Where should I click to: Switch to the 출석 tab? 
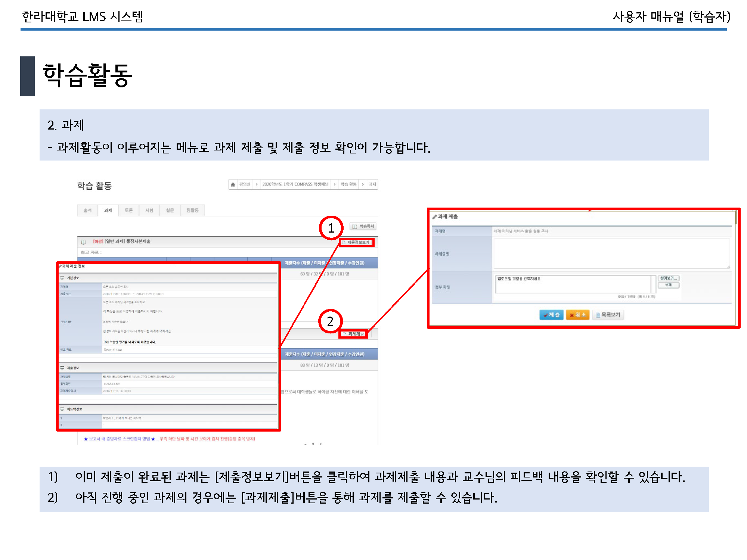(x=87, y=211)
